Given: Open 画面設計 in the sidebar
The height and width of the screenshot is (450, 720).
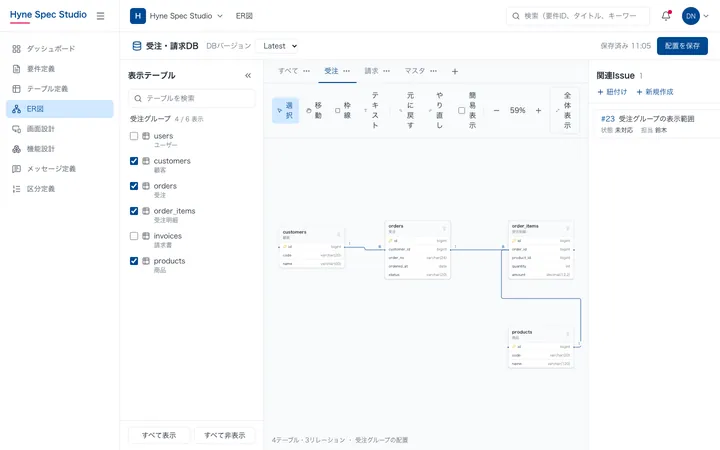Looking at the screenshot, I should (x=60, y=129).
